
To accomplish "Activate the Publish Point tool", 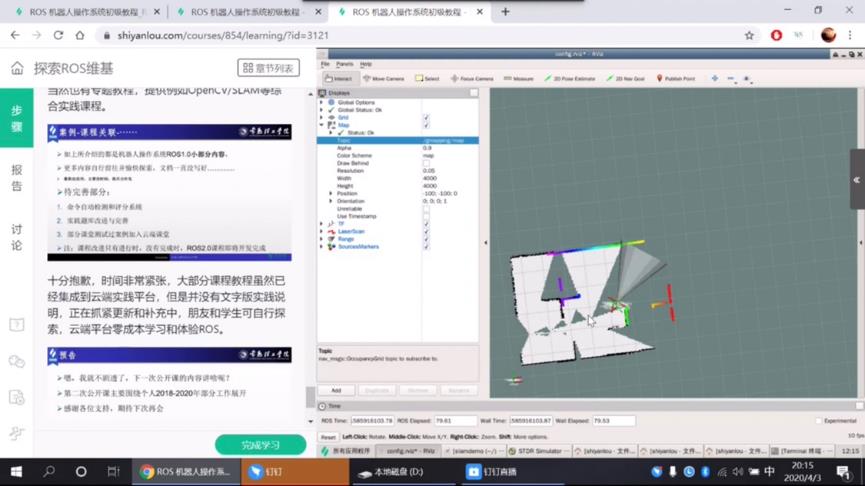I will (676, 78).
